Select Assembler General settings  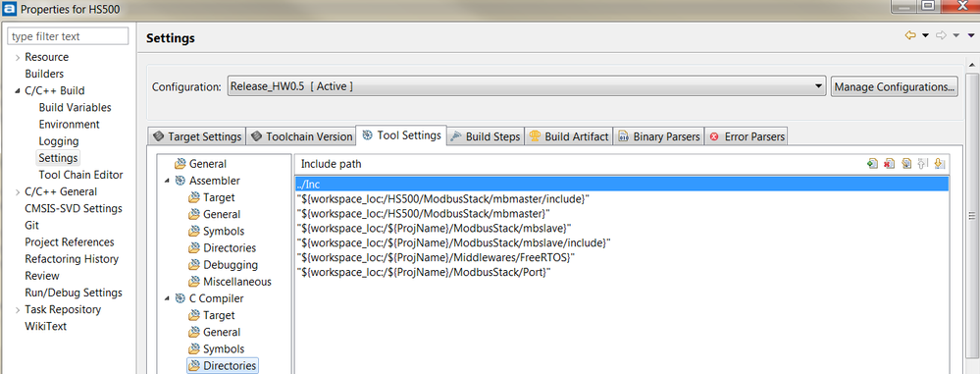[x=215, y=215]
